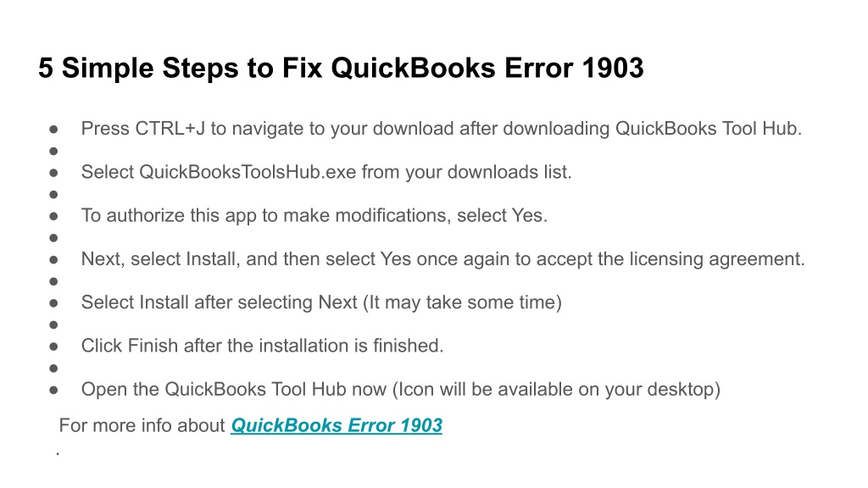Screen dimensions: 868x488
Task: Click the parenthetical 'It may take some time'
Action: click(462, 302)
